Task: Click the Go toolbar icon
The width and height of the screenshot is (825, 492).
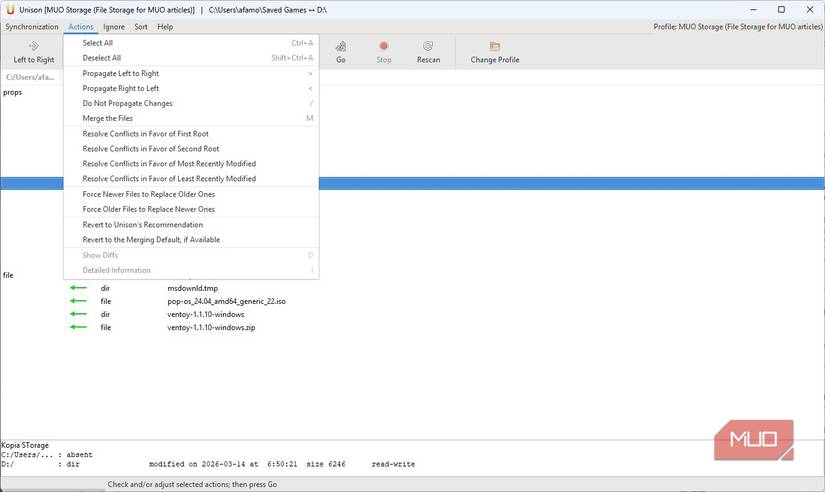Action: click(341, 46)
